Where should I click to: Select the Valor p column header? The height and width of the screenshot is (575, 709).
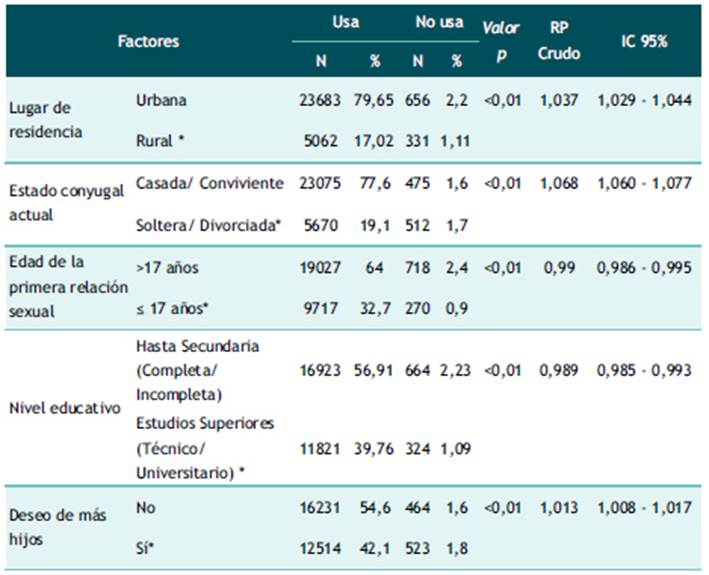point(501,41)
